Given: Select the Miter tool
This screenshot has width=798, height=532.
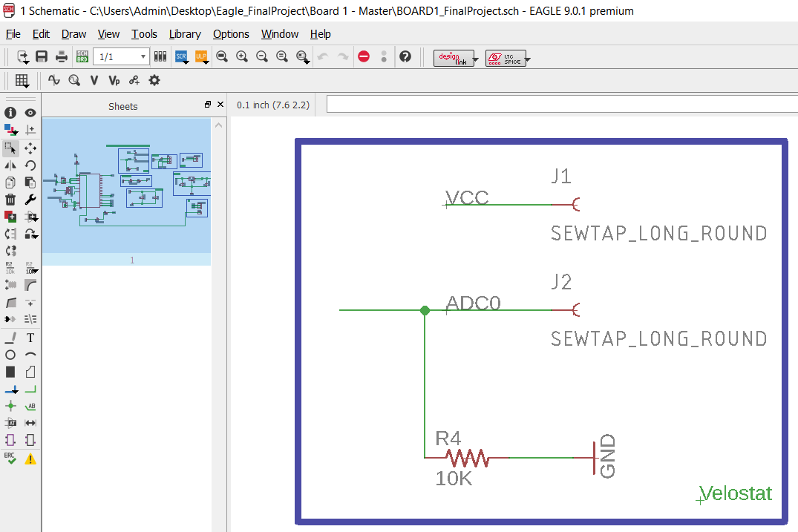Looking at the screenshot, I should pyautogui.click(x=30, y=286).
